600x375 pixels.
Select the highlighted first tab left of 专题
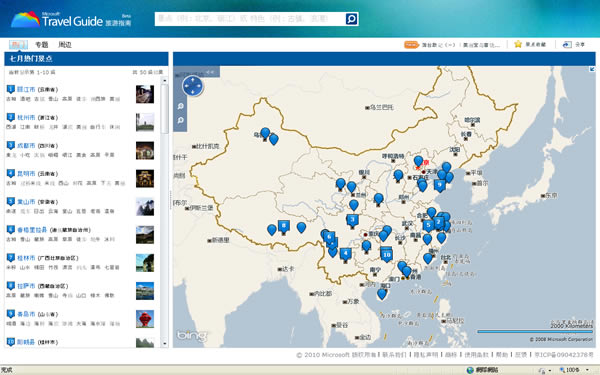pyautogui.click(x=18, y=45)
